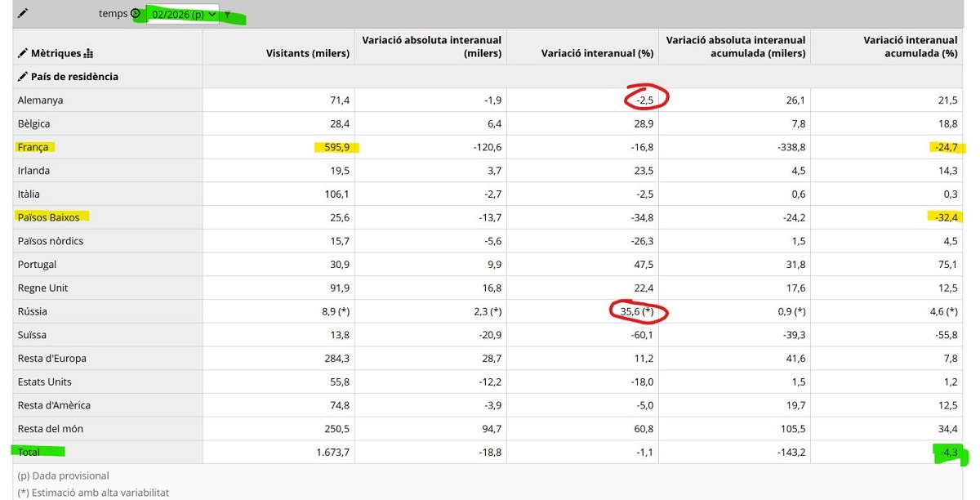The width and height of the screenshot is (980, 500).
Task: Click Resta d'Europa visitors value 284,3
Action: pyautogui.click(x=336, y=359)
